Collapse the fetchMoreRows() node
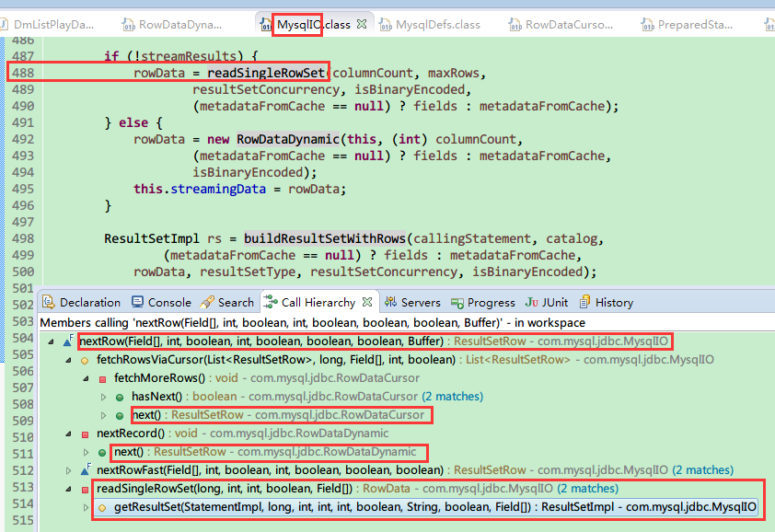 coord(86,378)
